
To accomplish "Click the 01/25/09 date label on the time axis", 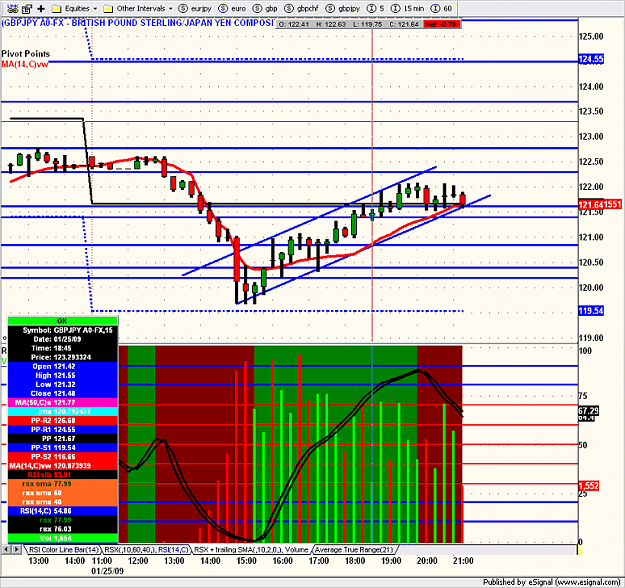I will click(107, 571).
